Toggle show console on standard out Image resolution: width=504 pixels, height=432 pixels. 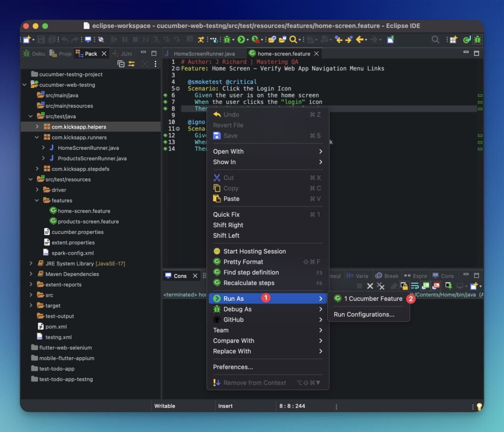click(x=426, y=286)
